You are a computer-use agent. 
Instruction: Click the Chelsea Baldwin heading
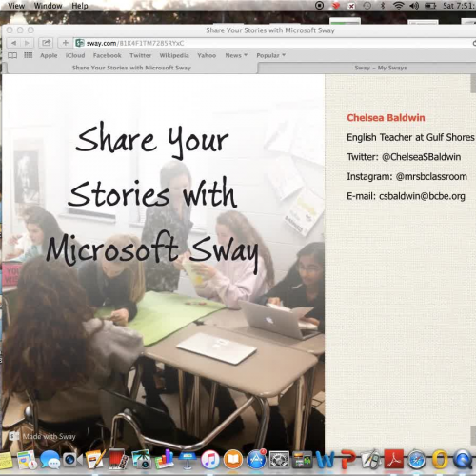pyautogui.click(x=386, y=118)
